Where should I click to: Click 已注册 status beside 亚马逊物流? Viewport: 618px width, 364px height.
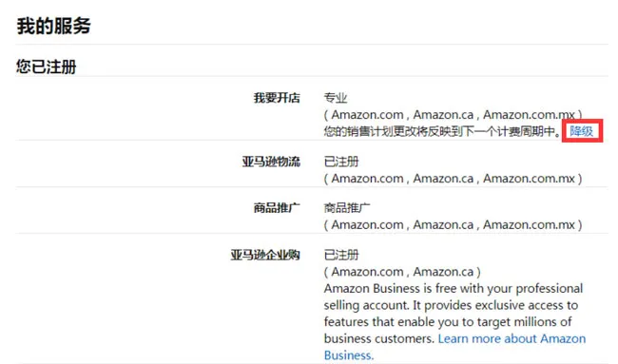pos(341,162)
